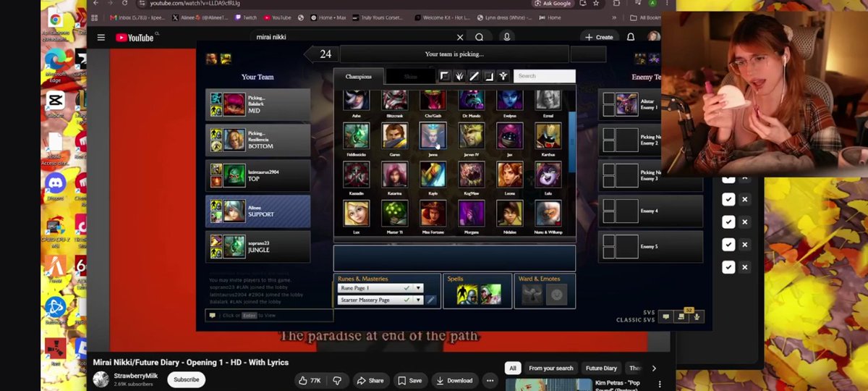Pick the Lulu champion icon

(548, 175)
